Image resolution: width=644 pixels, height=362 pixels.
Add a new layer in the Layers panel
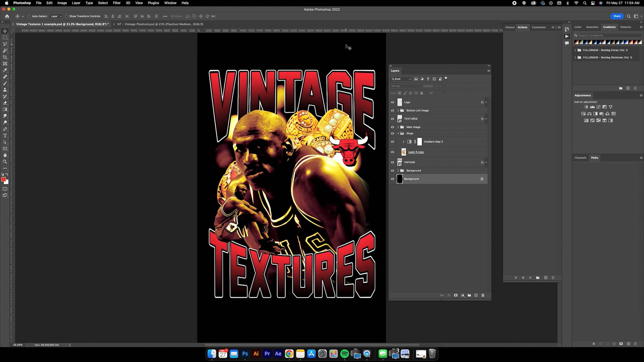[476, 295]
